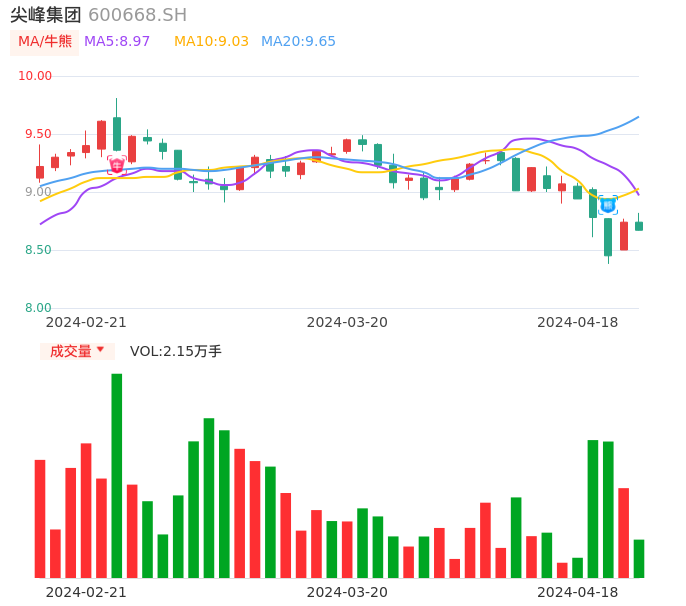Click the 9.50 price axis label
The width and height of the screenshot is (686, 606).
38,134
